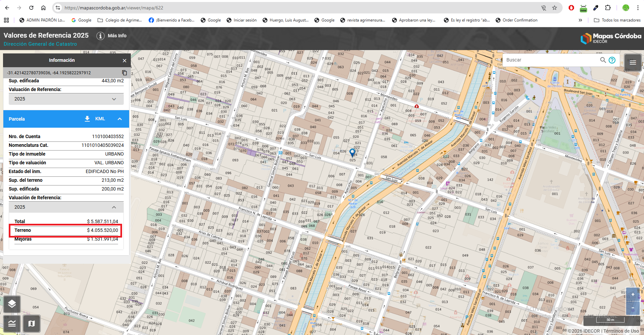Open the search help question icon
This screenshot has width=644, height=335.
pyautogui.click(x=612, y=60)
